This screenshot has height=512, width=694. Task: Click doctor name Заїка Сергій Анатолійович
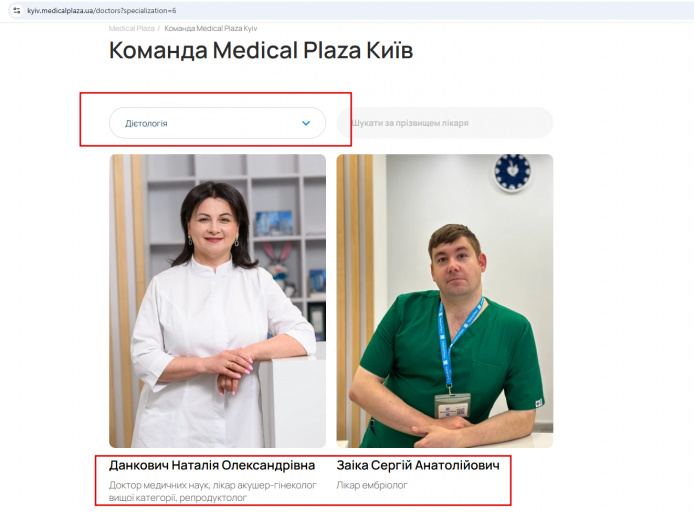(418, 466)
